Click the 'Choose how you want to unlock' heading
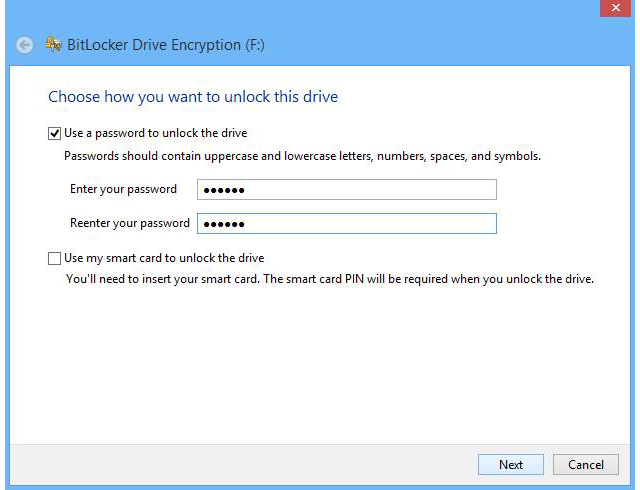 click(x=193, y=97)
